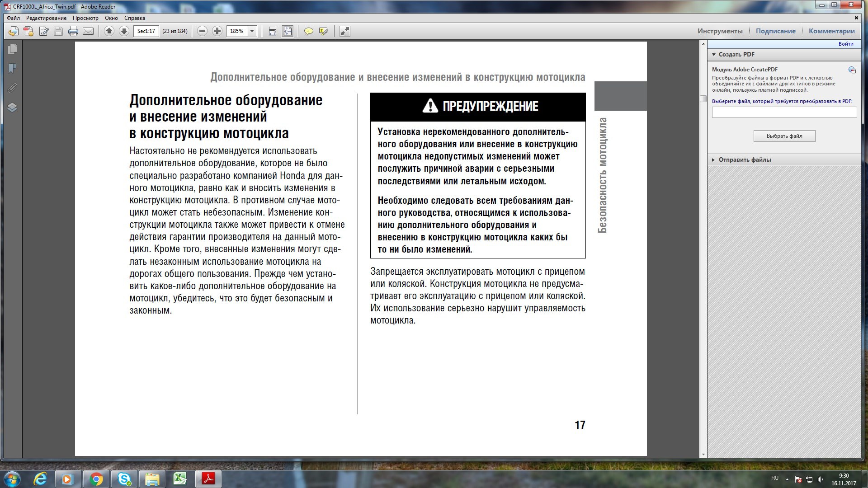This screenshot has height=488, width=868.
Task: Open Skype from the taskbar
Action: click(124, 479)
